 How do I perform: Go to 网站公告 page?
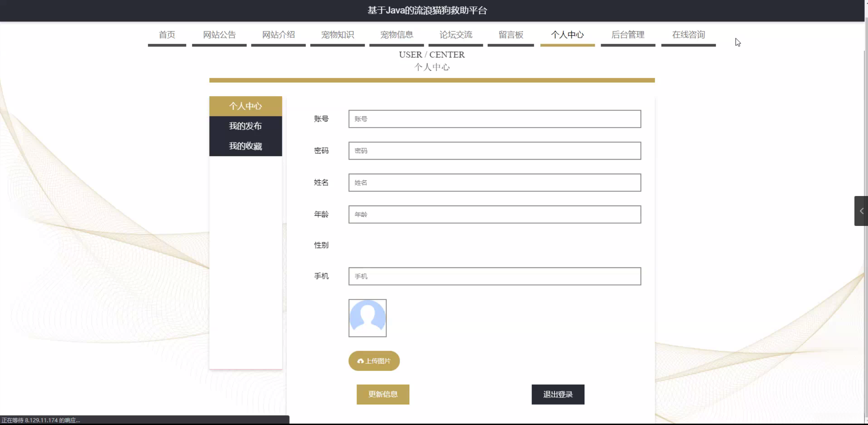tap(219, 35)
